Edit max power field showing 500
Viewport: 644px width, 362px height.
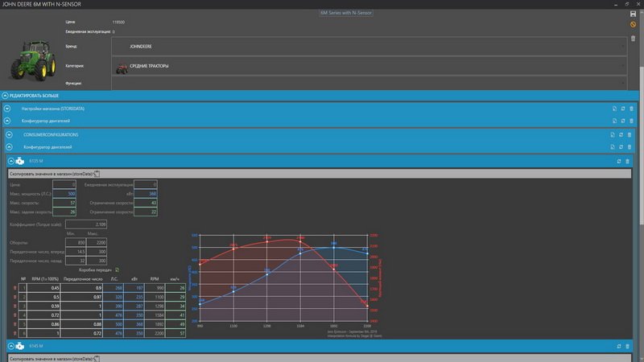coord(64,194)
